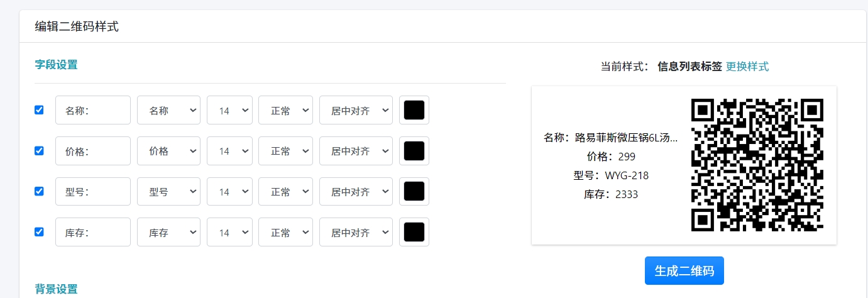868x298 pixels.
Task: Click the 名称: label input field
Action: (x=92, y=111)
